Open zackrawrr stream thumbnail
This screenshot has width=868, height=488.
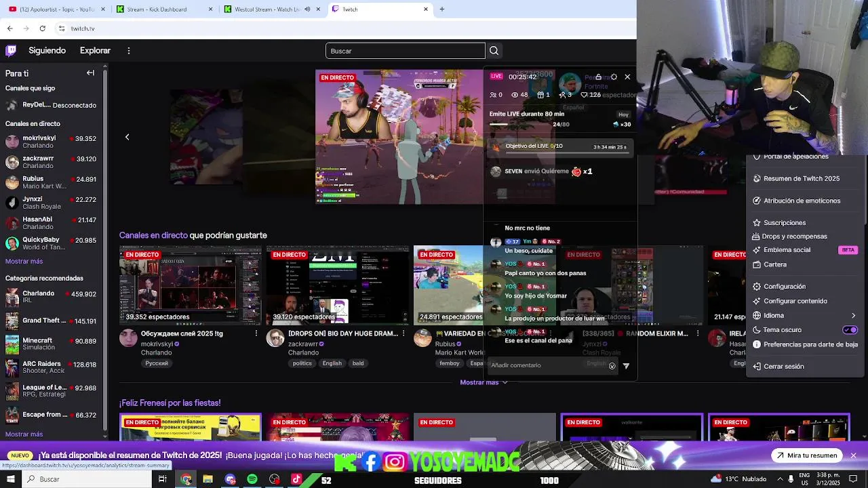pyautogui.click(x=338, y=285)
